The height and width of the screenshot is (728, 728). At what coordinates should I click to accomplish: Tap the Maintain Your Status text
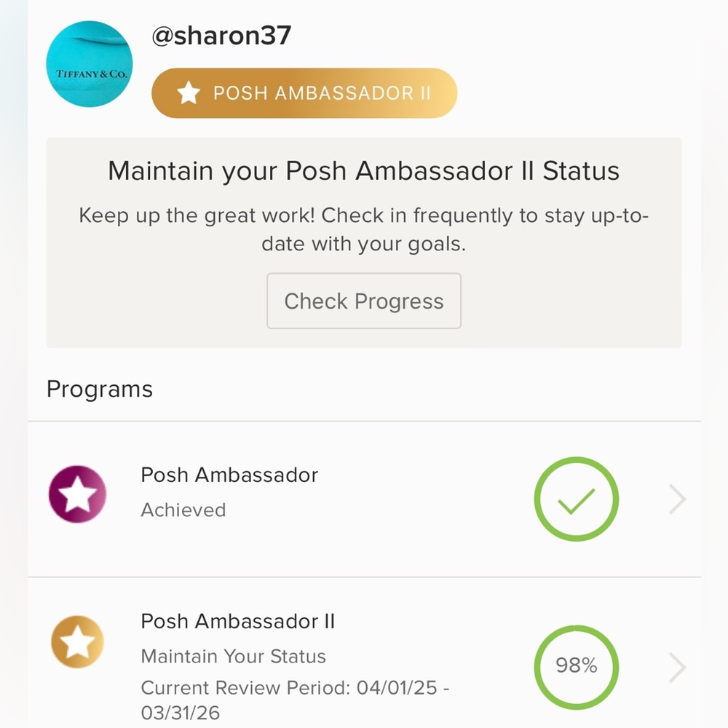coord(233,656)
